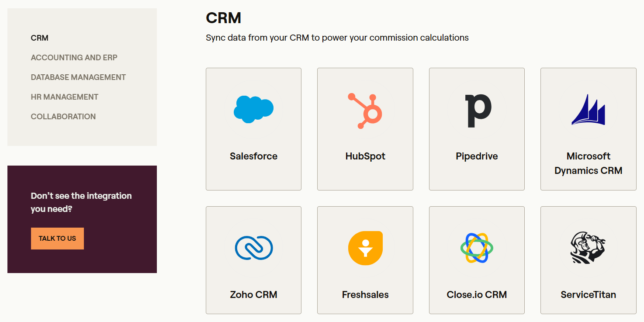Screen dimensions: 644x322
Task: Switch to the HR Management category
Action: 65,97
